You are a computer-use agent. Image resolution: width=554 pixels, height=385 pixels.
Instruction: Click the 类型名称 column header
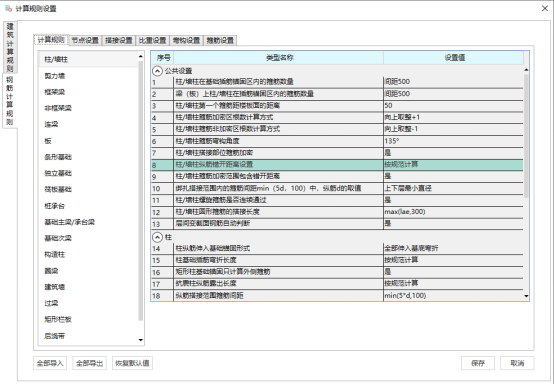coord(279,58)
